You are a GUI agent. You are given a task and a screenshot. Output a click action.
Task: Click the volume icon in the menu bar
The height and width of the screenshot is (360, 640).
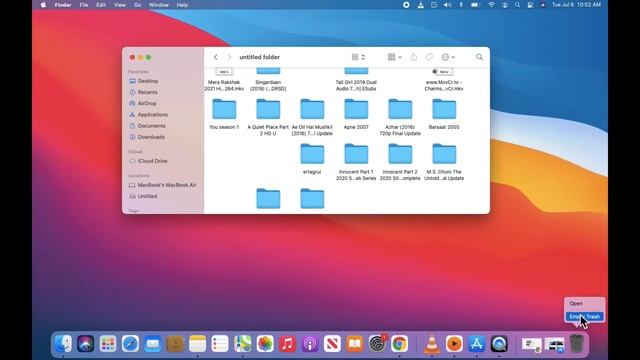click(447, 5)
